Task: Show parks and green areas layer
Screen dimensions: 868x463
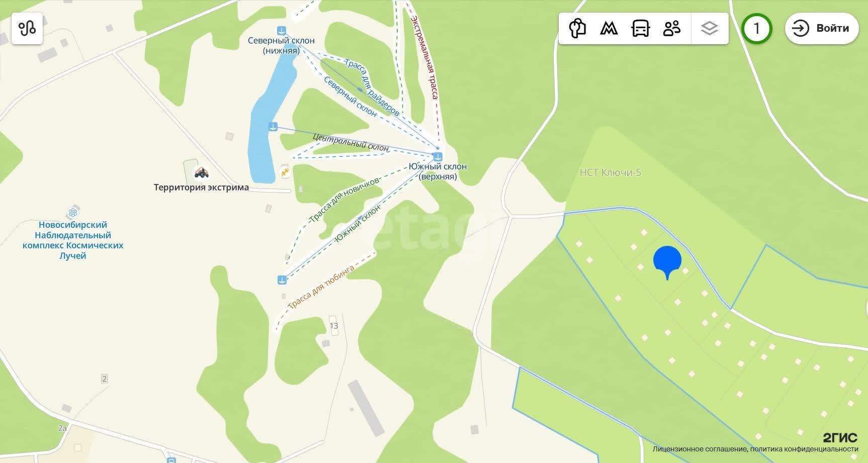Action: pos(577,28)
